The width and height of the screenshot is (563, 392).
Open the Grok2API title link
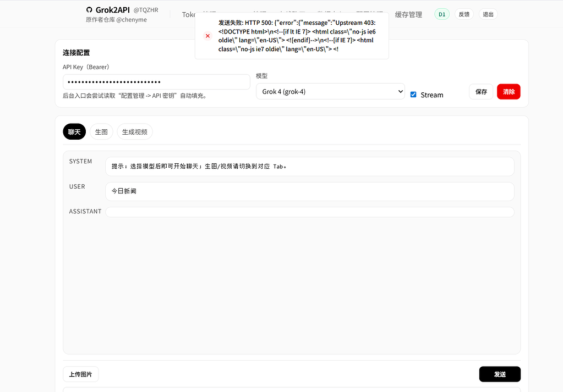[112, 10]
